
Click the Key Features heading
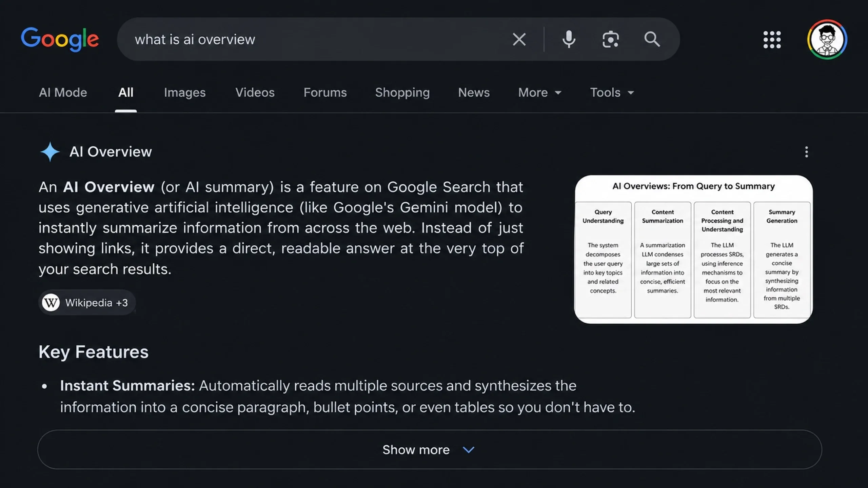pos(94,352)
